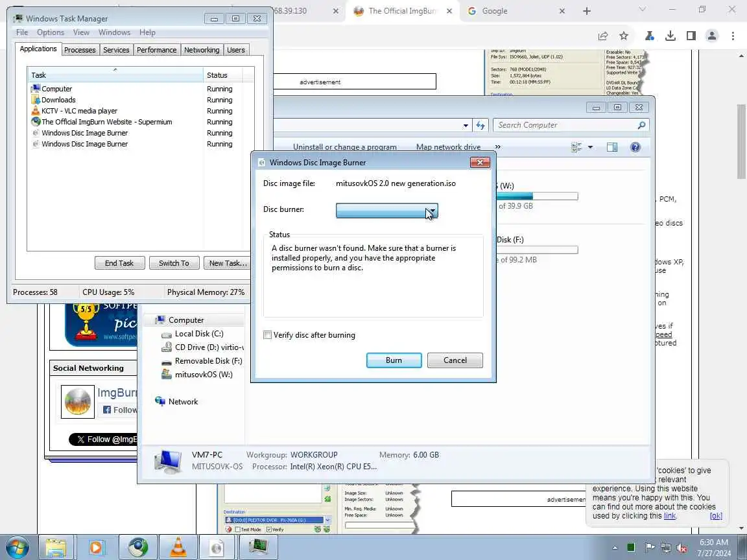Enable Verify disc after burning
Viewport: 747px width, 560px height.
pyautogui.click(x=268, y=335)
